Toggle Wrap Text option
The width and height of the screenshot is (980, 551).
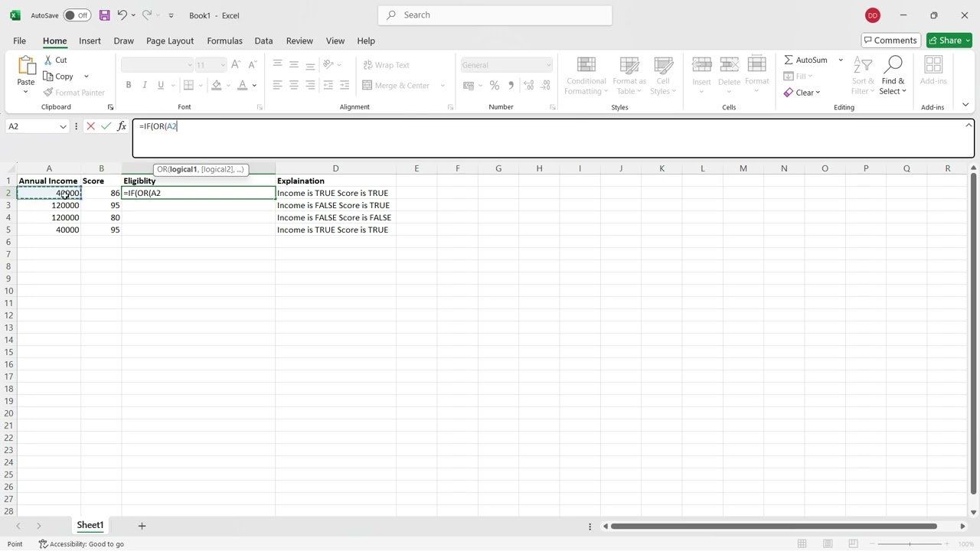point(386,65)
